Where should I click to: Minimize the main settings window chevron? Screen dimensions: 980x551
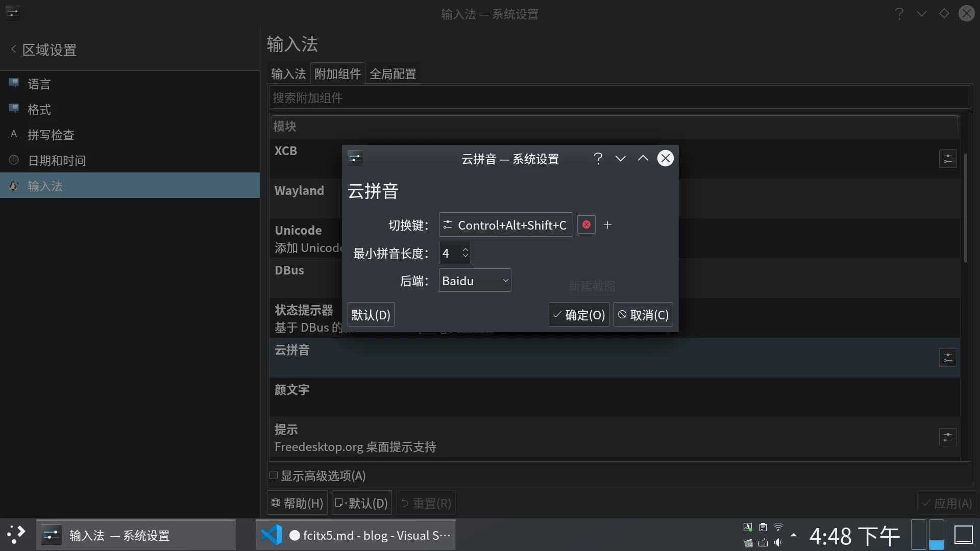(922, 13)
